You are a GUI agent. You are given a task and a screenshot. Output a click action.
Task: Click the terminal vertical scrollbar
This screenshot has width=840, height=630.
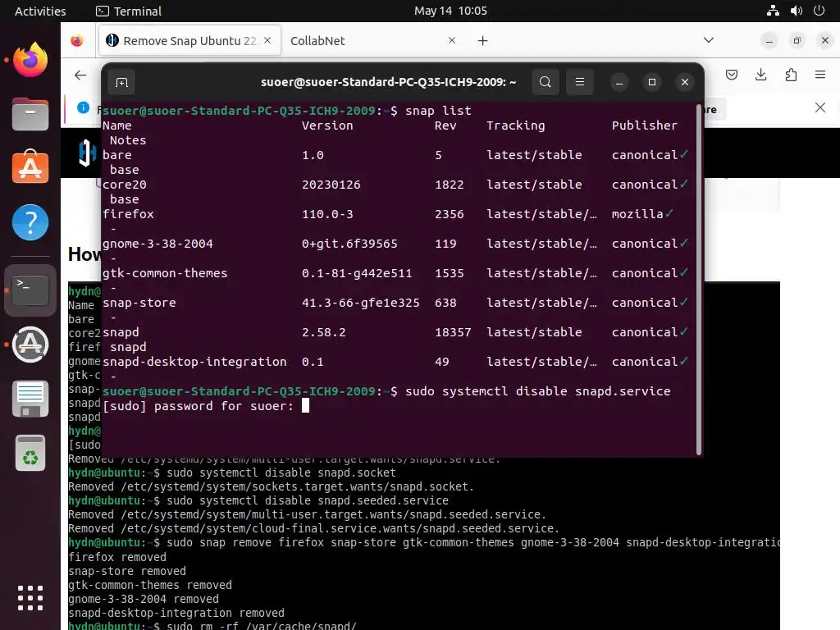(x=699, y=281)
